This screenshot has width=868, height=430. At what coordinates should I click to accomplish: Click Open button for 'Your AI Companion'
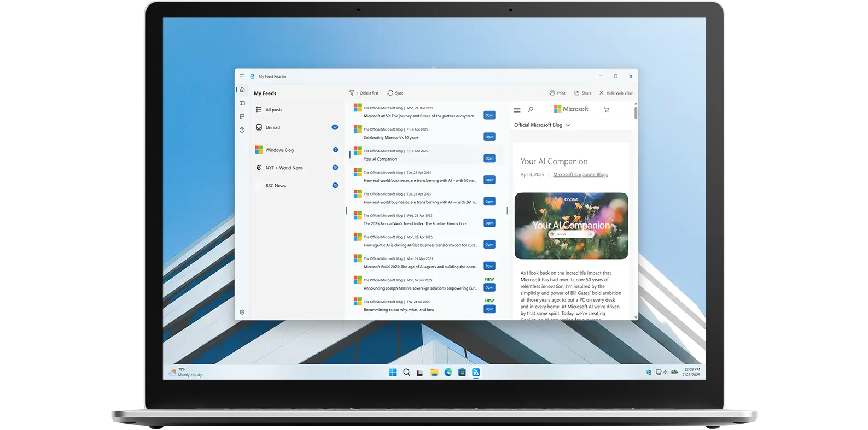[x=490, y=158]
